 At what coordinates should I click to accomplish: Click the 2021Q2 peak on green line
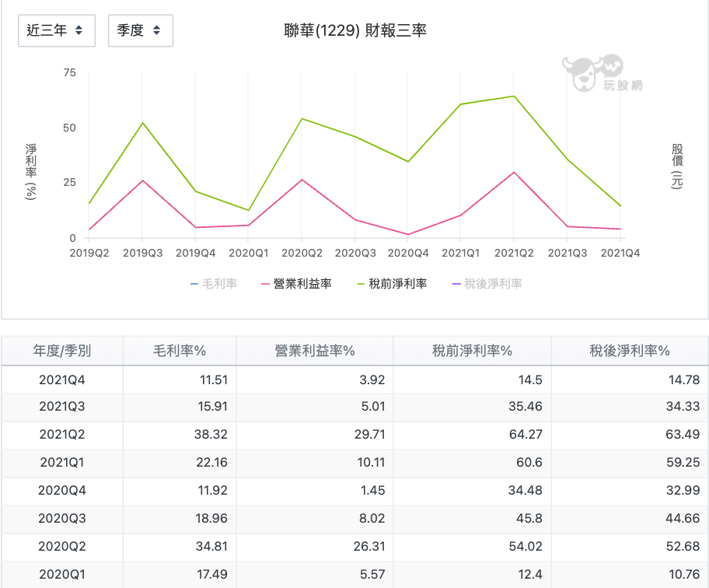(514, 96)
